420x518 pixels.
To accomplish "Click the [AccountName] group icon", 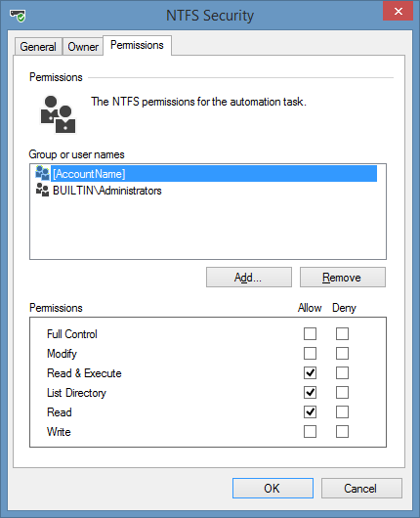I will (x=42, y=173).
